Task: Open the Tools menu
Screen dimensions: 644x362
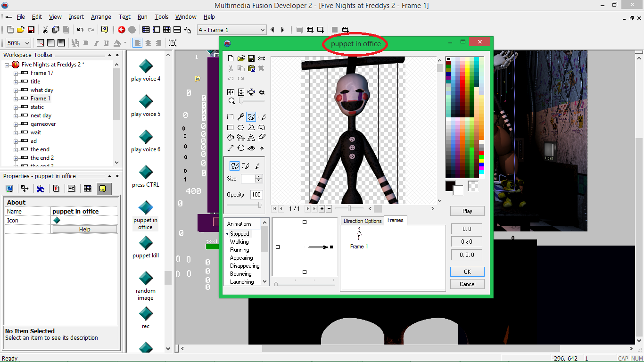Action: point(162,17)
